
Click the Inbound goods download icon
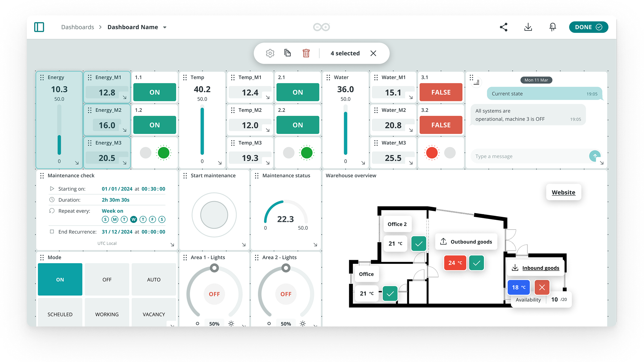[x=515, y=268]
